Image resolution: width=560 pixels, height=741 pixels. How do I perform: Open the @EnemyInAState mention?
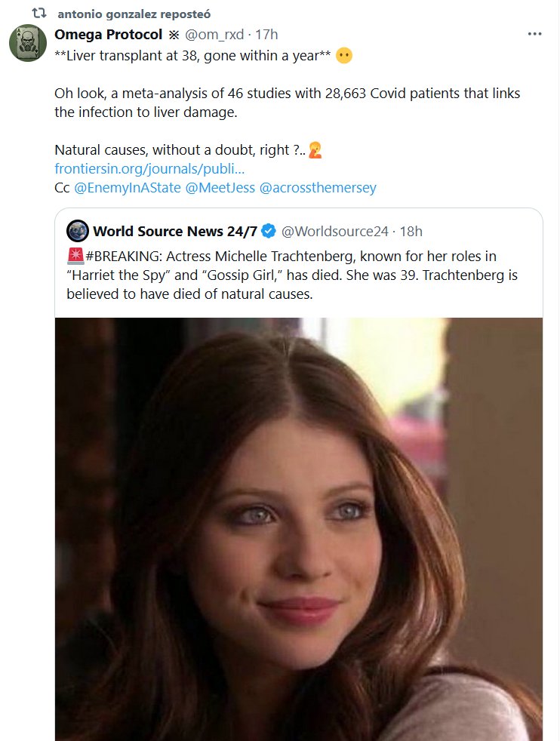coord(128,188)
